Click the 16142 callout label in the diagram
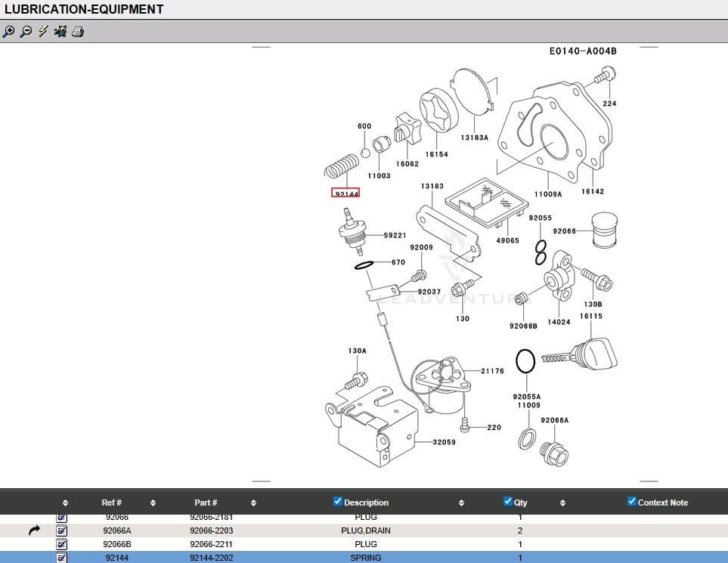The image size is (728, 563). click(593, 192)
